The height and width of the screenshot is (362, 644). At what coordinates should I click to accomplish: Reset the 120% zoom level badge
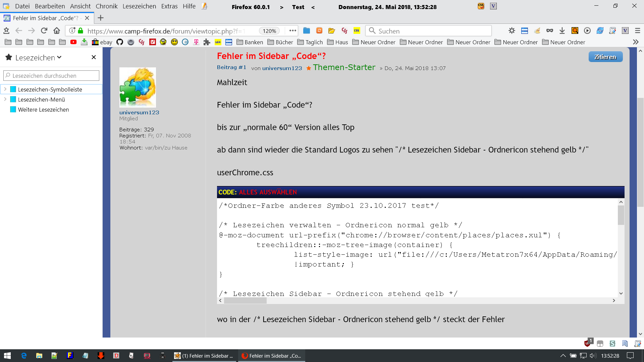pos(269,31)
